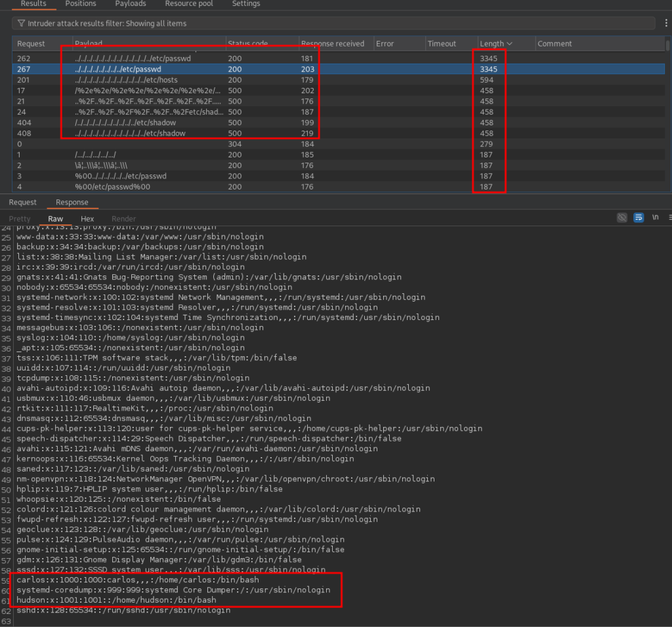The height and width of the screenshot is (627, 672).
Task: Click response line whoopsie:x:120:125
Action: tap(119, 499)
